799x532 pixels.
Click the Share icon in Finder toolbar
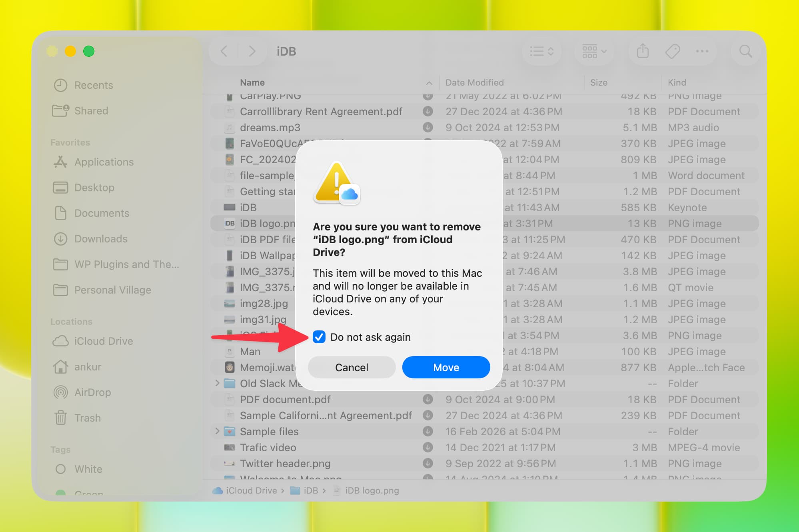tap(643, 51)
